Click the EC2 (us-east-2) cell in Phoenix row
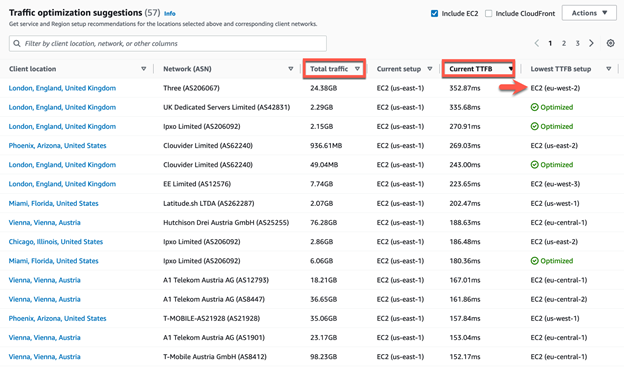 [x=554, y=146]
